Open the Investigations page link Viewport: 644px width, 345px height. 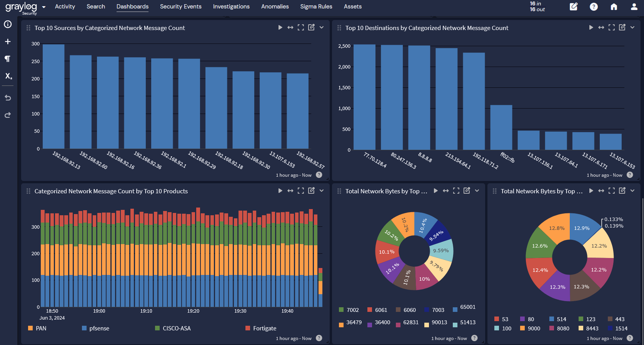pos(231,7)
